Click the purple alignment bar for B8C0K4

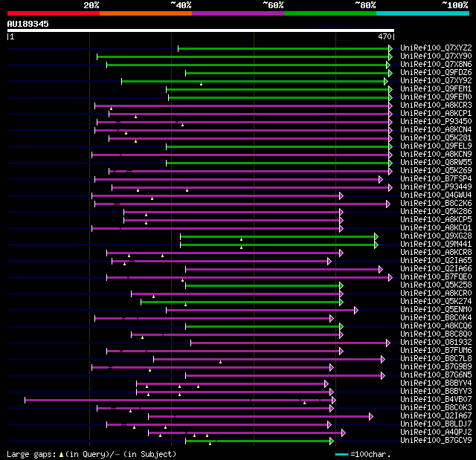coord(213,318)
